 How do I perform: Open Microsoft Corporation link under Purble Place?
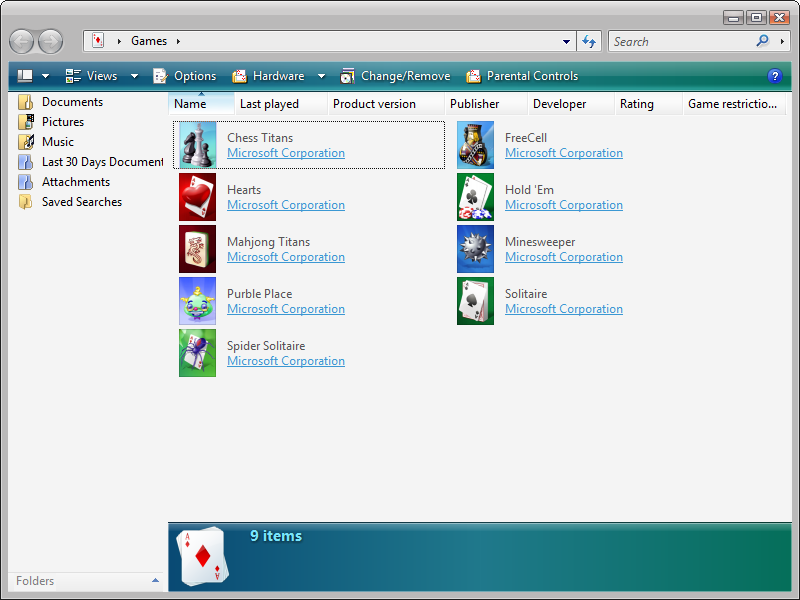click(286, 309)
